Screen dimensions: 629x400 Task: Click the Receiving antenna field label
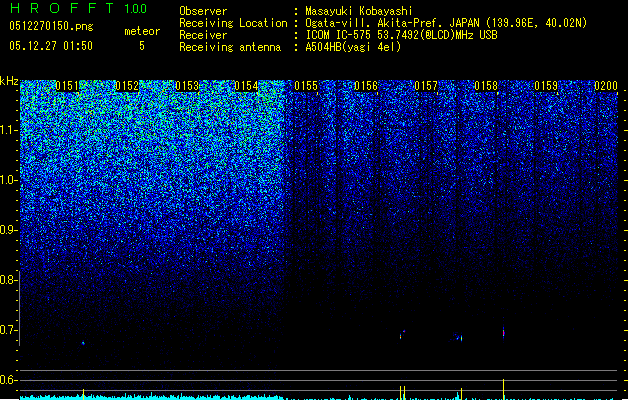[230, 47]
